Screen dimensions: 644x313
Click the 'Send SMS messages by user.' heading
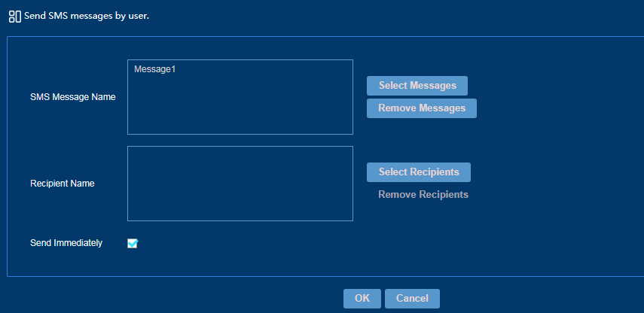(87, 17)
